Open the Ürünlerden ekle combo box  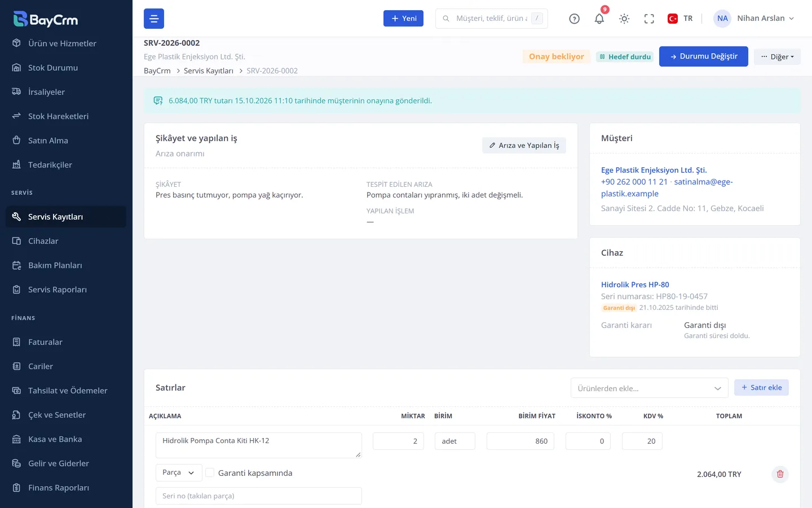pyautogui.click(x=650, y=388)
